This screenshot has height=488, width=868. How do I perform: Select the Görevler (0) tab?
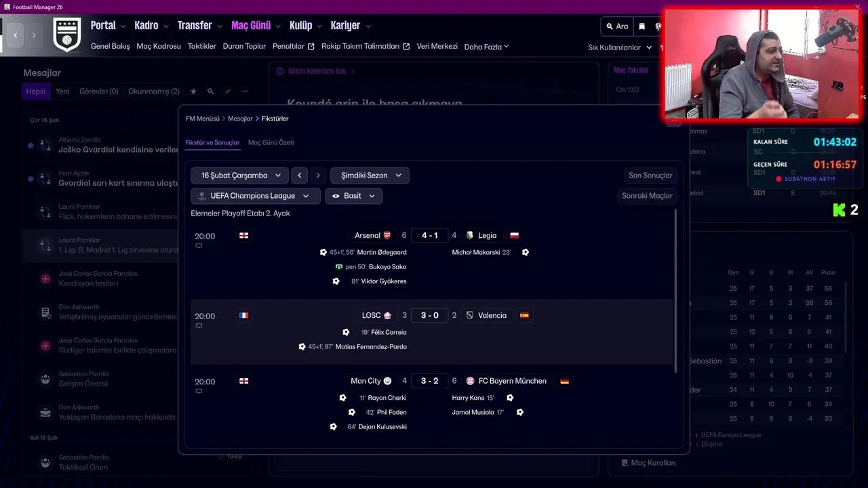(x=98, y=91)
